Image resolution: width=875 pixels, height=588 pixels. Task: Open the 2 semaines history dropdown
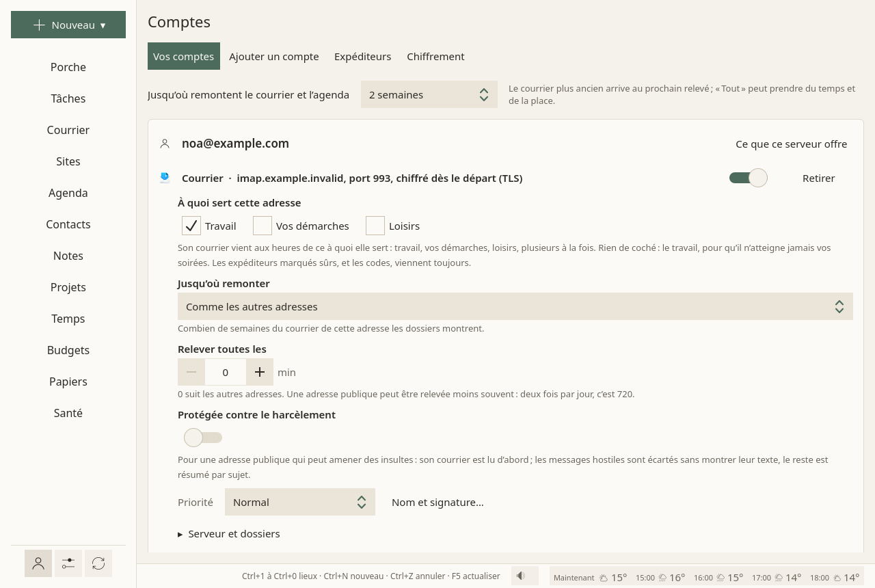[429, 94]
